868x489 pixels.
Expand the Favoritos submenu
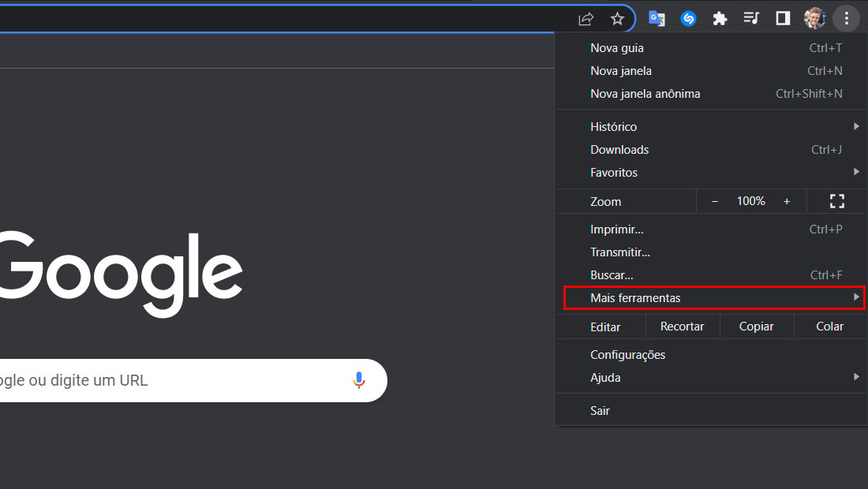point(711,173)
